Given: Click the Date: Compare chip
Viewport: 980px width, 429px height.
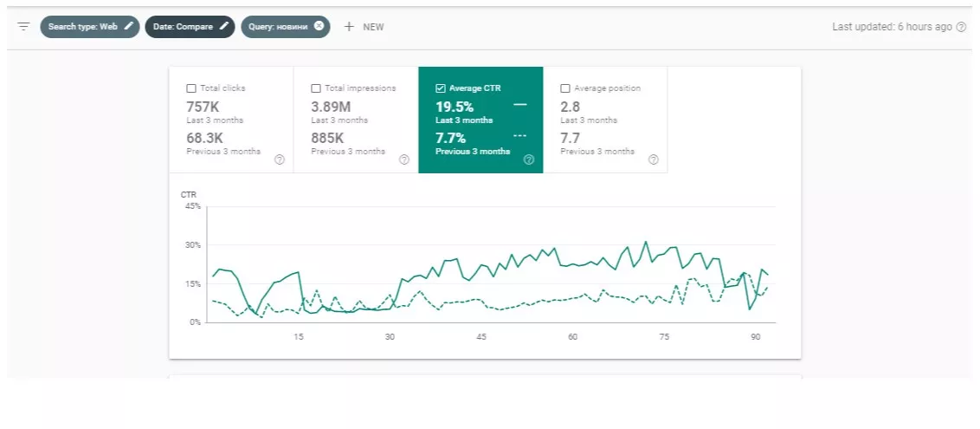Looking at the screenshot, I should pyautogui.click(x=190, y=26).
